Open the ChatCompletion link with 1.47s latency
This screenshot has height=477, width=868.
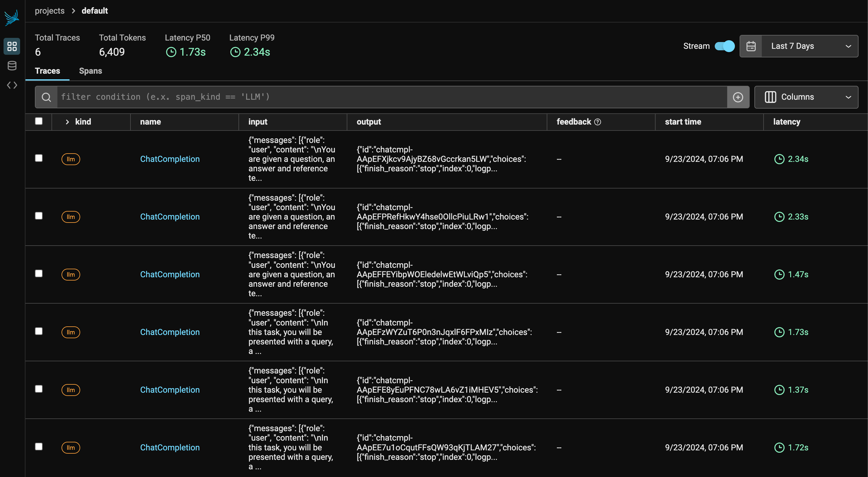click(x=170, y=274)
